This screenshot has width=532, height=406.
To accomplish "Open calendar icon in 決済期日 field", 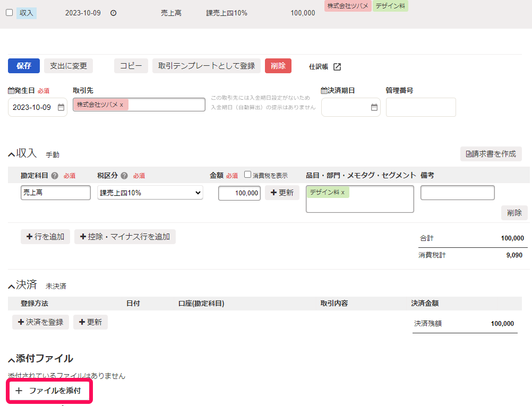I will 374,107.
